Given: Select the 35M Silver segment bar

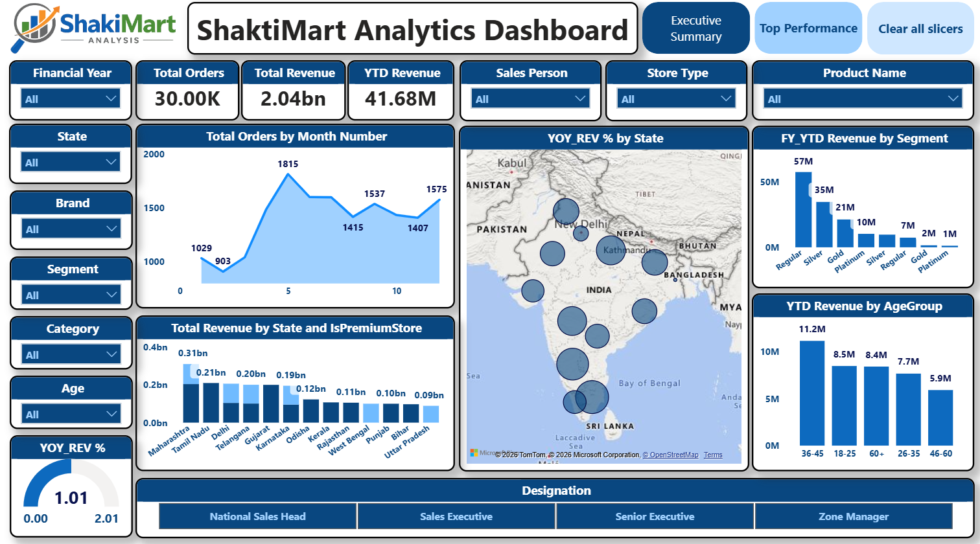Looking at the screenshot, I should [824, 224].
